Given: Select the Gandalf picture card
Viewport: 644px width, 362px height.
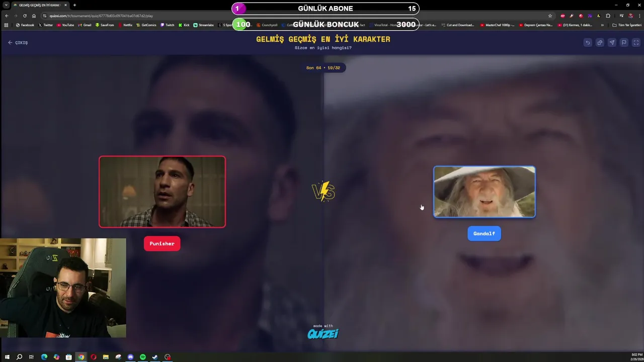Looking at the screenshot, I should click(484, 192).
